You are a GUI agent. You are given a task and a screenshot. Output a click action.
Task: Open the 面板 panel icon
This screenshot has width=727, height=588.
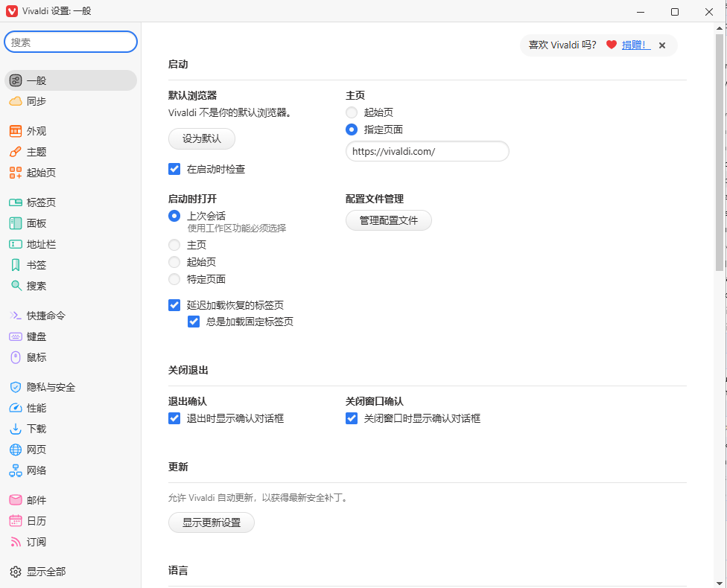coord(16,223)
